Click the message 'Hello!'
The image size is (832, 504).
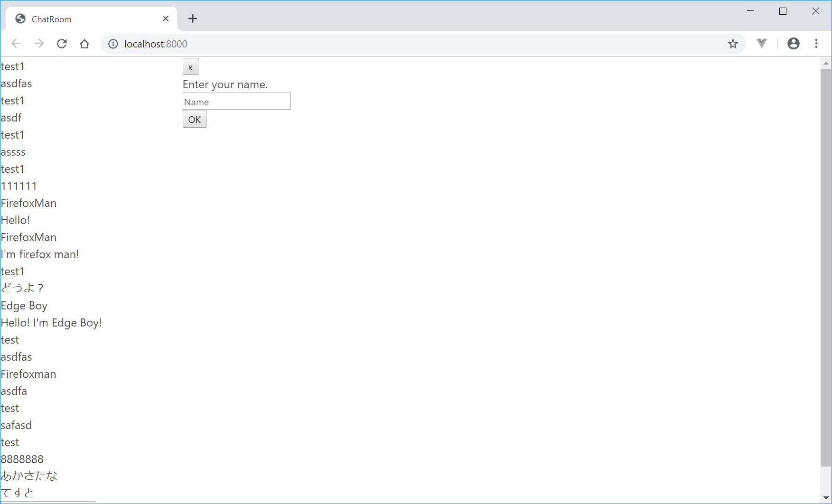(x=15, y=220)
